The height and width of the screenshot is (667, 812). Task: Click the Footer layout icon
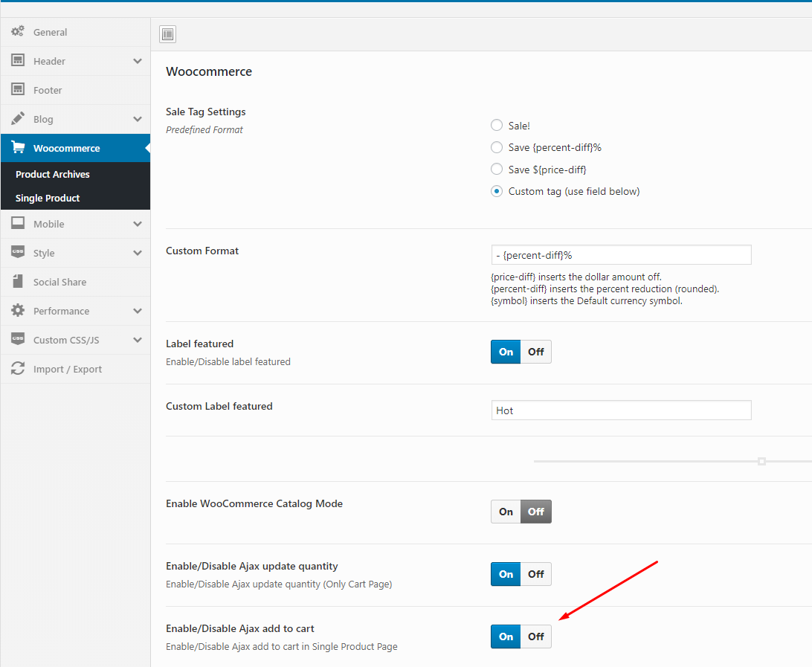18,90
